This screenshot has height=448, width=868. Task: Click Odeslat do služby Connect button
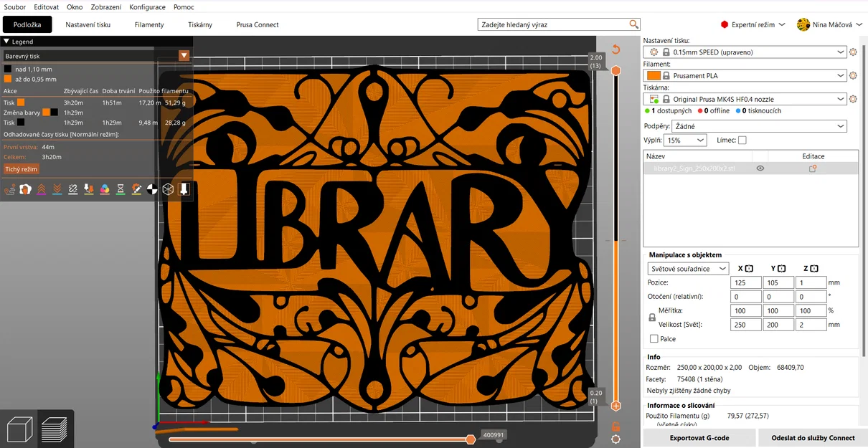click(x=813, y=438)
